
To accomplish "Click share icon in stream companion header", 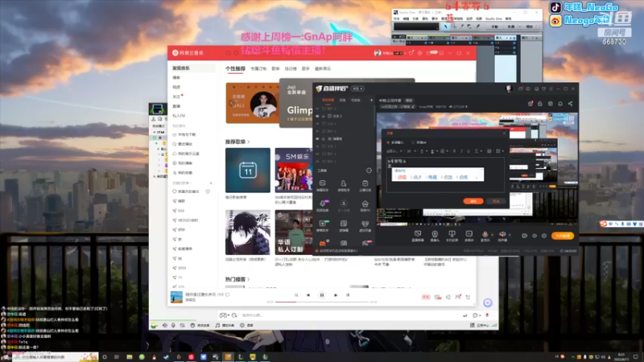I will [571, 104].
